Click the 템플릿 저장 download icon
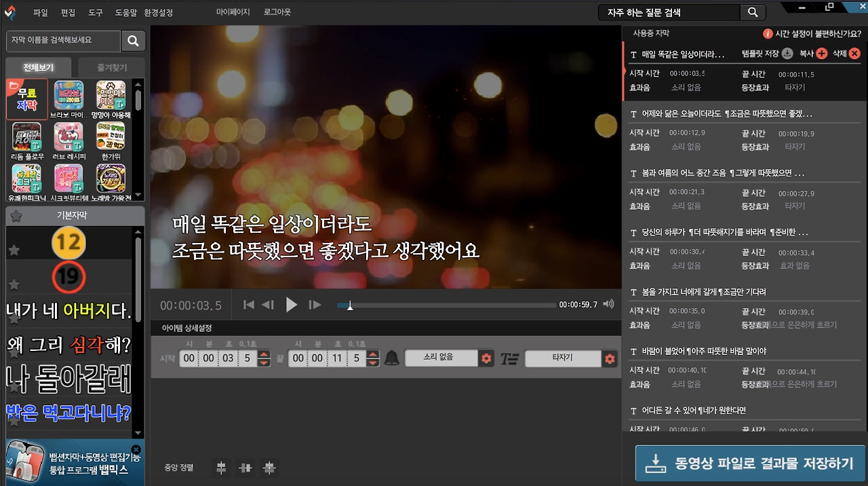The height and width of the screenshot is (486, 868). pos(787,53)
